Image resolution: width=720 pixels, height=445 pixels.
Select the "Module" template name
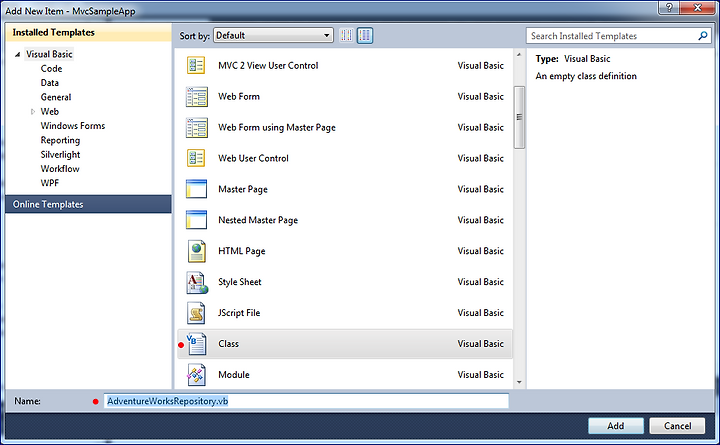point(234,375)
